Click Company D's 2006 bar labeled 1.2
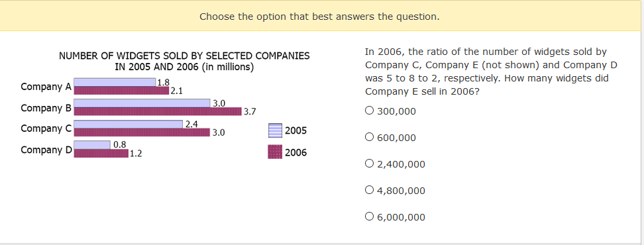This screenshot has height=245, width=644. [101, 154]
